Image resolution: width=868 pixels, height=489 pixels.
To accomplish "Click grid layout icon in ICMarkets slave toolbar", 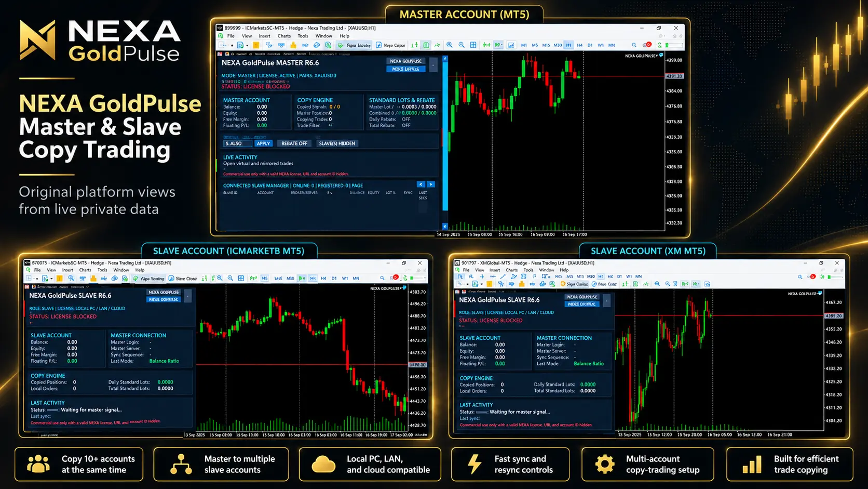I will [241, 278].
